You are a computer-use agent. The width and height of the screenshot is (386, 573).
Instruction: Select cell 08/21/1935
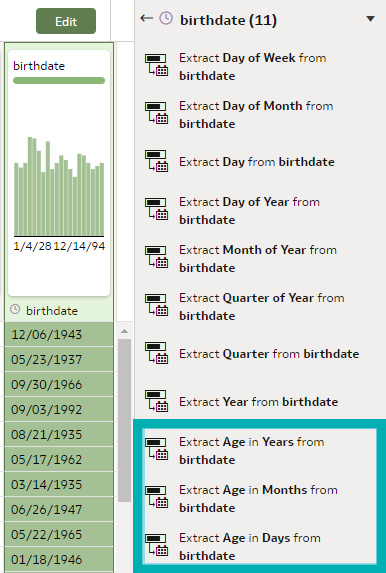(59, 434)
